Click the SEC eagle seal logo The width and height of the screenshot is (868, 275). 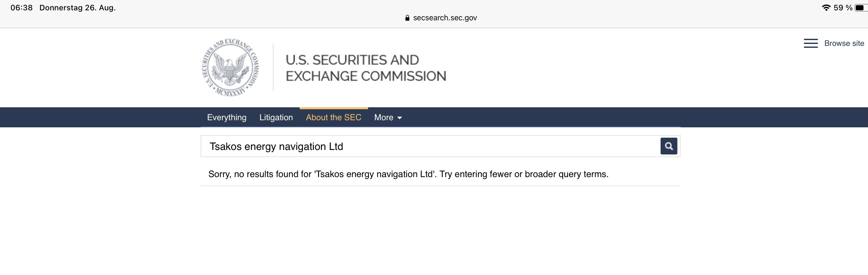(231, 68)
